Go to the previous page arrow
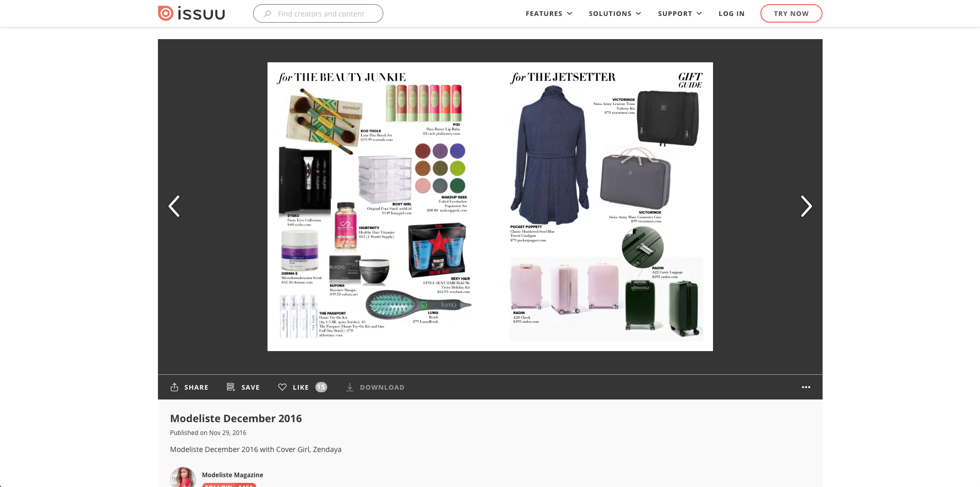The image size is (980, 487). pos(174,206)
